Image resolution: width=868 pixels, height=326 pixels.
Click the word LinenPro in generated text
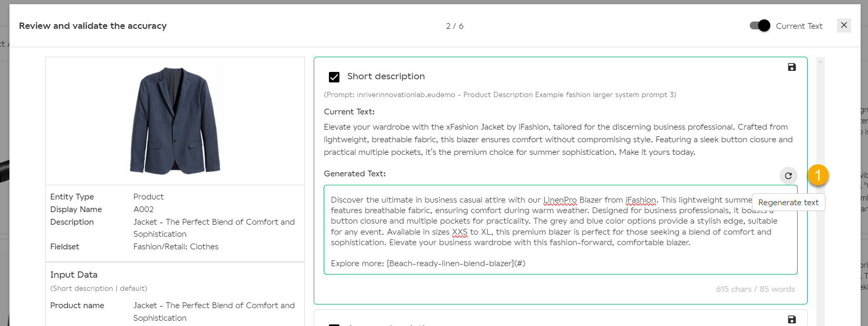[x=560, y=200]
